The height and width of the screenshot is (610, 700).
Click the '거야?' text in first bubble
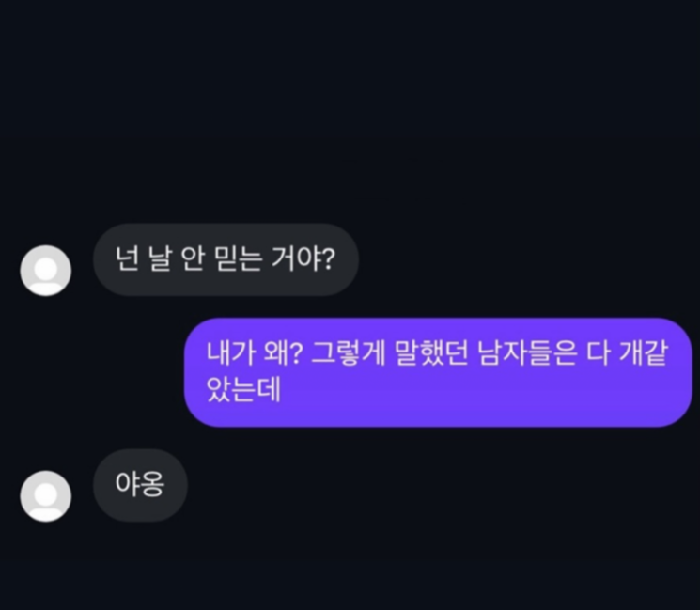coord(303,259)
